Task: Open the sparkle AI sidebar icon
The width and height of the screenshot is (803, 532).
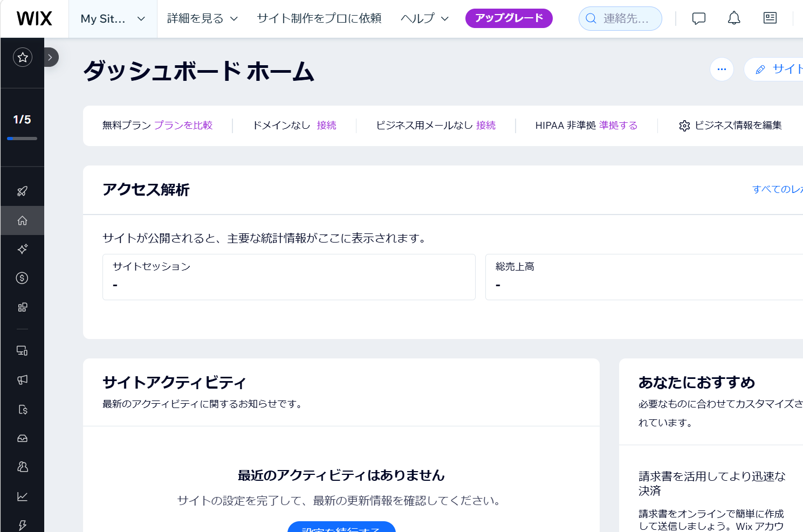Action: pos(22,249)
